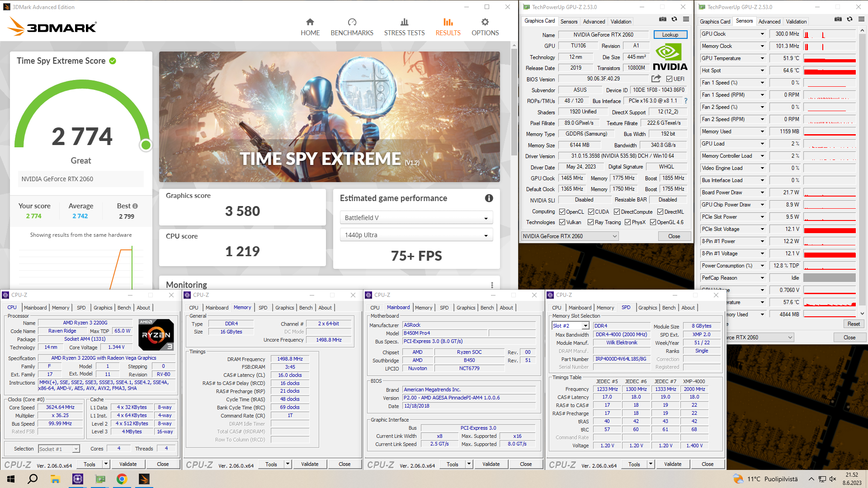Open GPU selection dropdown in GPU-Z Graphics Card
Viewport: 868px width, 488px height.
(570, 236)
